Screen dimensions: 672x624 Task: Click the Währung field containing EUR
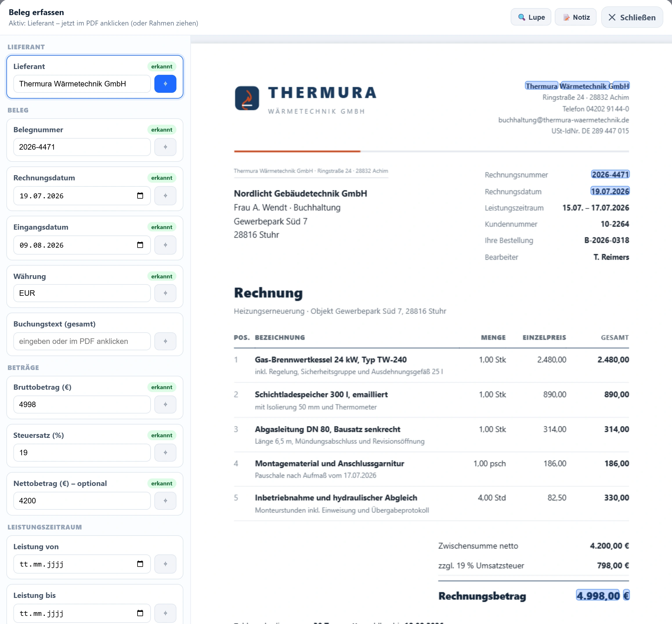pyautogui.click(x=82, y=293)
